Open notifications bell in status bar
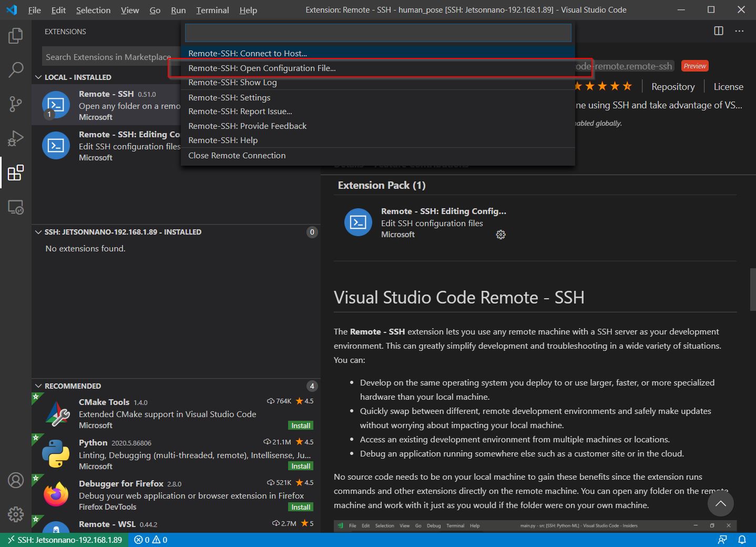756x547 pixels. (x=742, y=540)
